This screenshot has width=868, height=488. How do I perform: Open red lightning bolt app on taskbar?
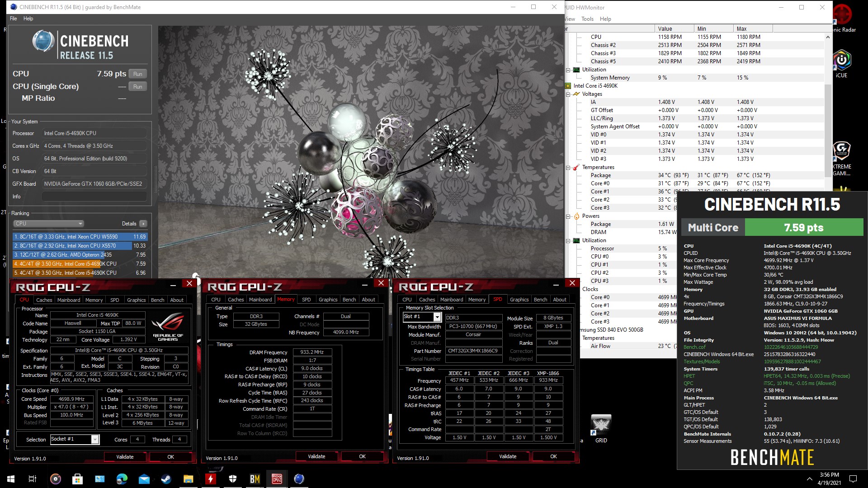point(211,479)
